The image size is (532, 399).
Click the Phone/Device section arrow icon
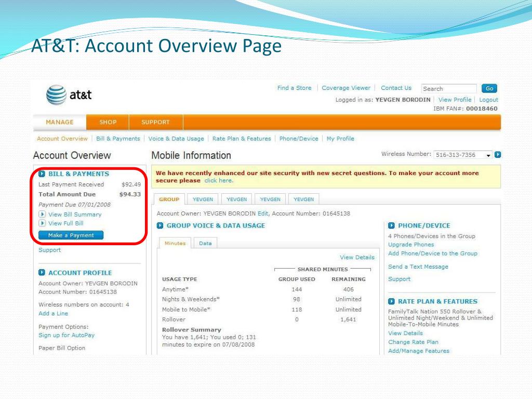[392, 225]
